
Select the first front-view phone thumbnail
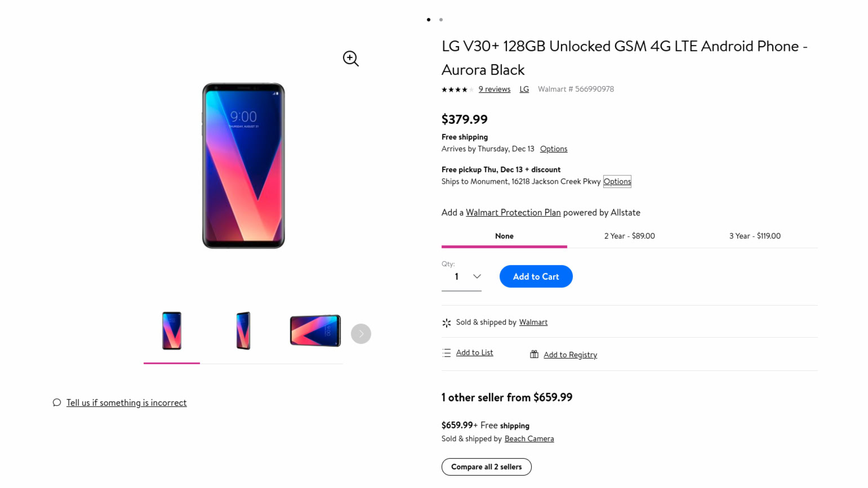[172, 331]
